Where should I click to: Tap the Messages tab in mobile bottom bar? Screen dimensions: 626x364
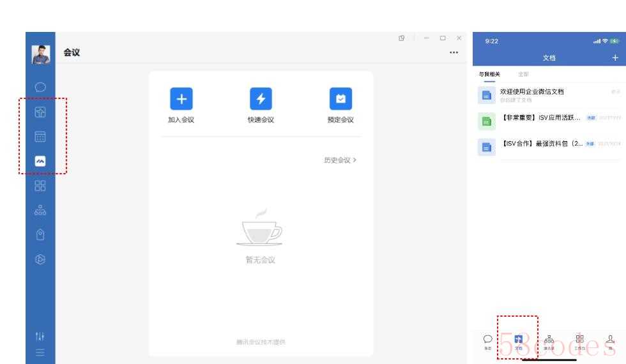pyautogui.click(x=488, y=342)
